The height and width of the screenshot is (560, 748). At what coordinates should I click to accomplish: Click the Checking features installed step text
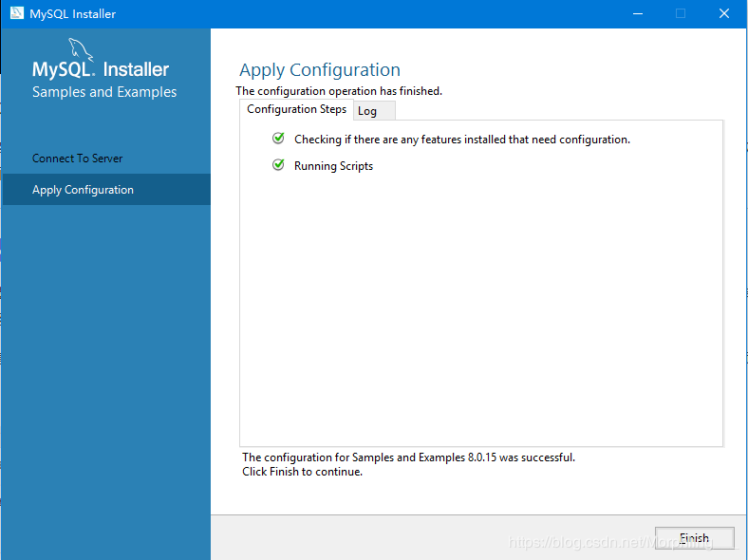(461, 140)
